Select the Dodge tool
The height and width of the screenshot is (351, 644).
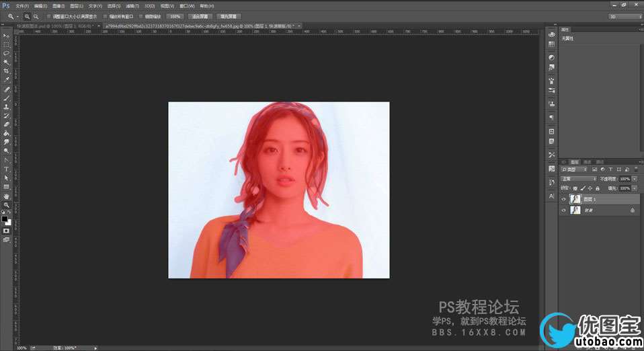[6, 151]
